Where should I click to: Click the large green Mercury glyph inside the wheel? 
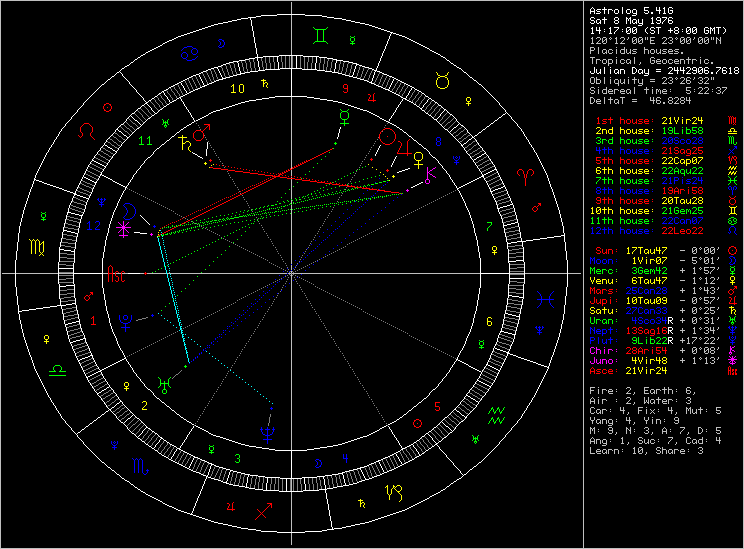[344, 117]
